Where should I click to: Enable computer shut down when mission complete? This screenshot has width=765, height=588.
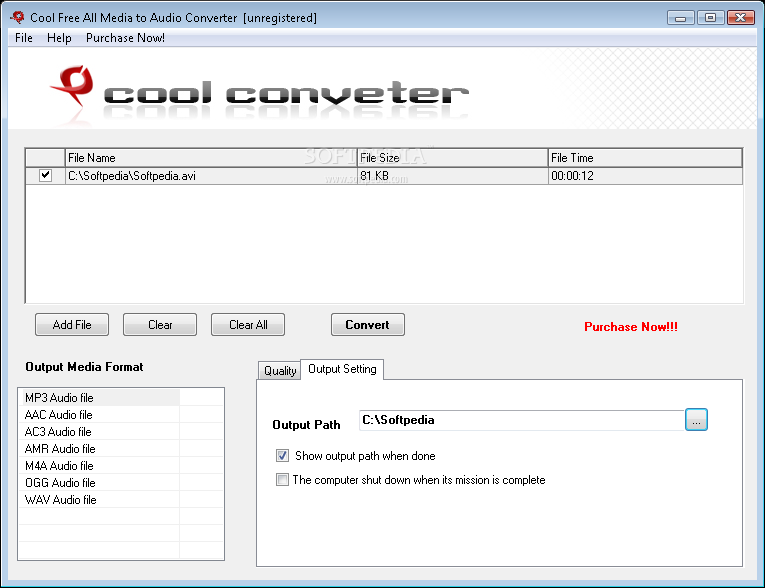282,480
